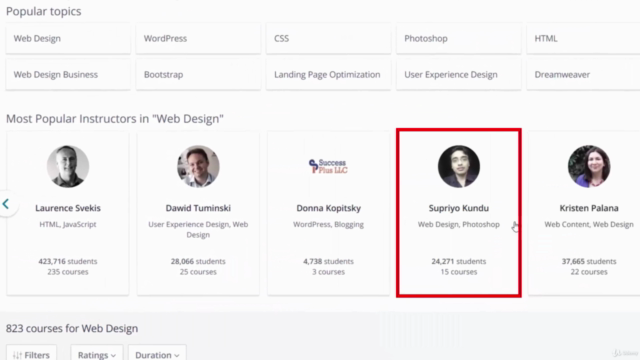The image size is (640, 360).
Task: Click "WordPress, Blogging" under Donna Kopitsky
Action: click(328, 224)
